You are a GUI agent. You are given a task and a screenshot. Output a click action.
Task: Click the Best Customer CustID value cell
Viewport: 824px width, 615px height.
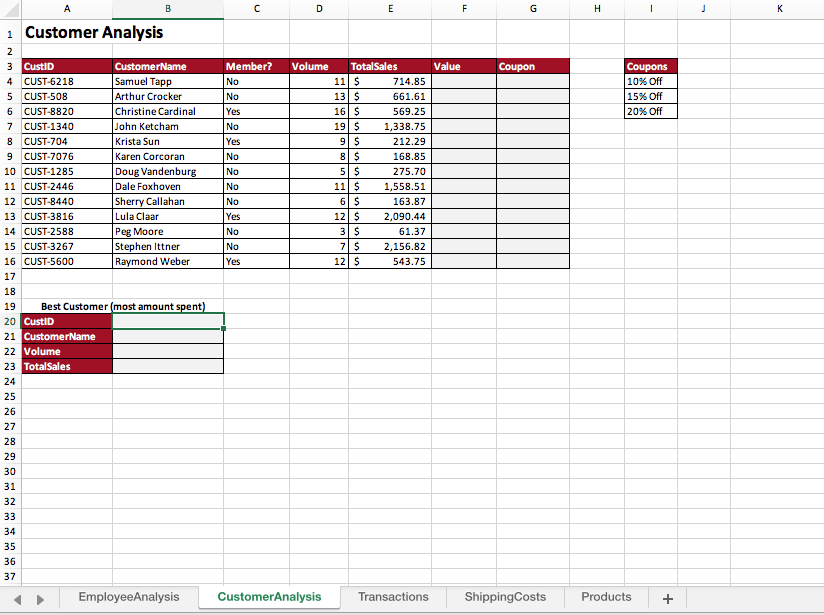point(168,321)
